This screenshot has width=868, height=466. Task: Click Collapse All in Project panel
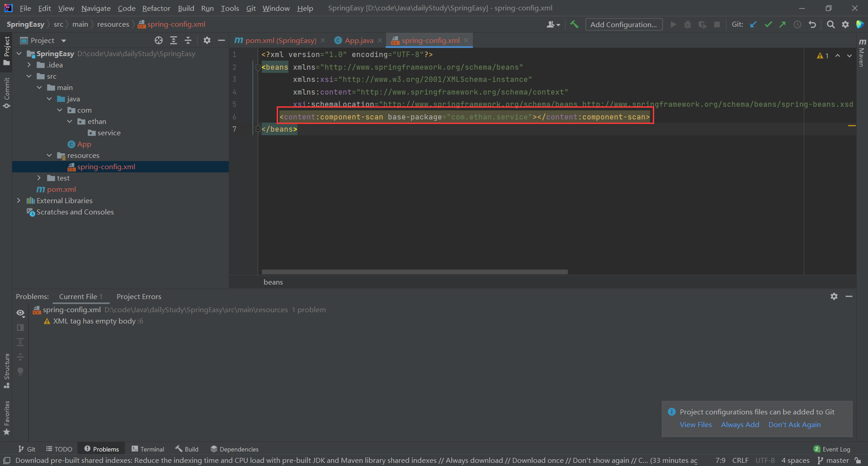click(188, 40)
